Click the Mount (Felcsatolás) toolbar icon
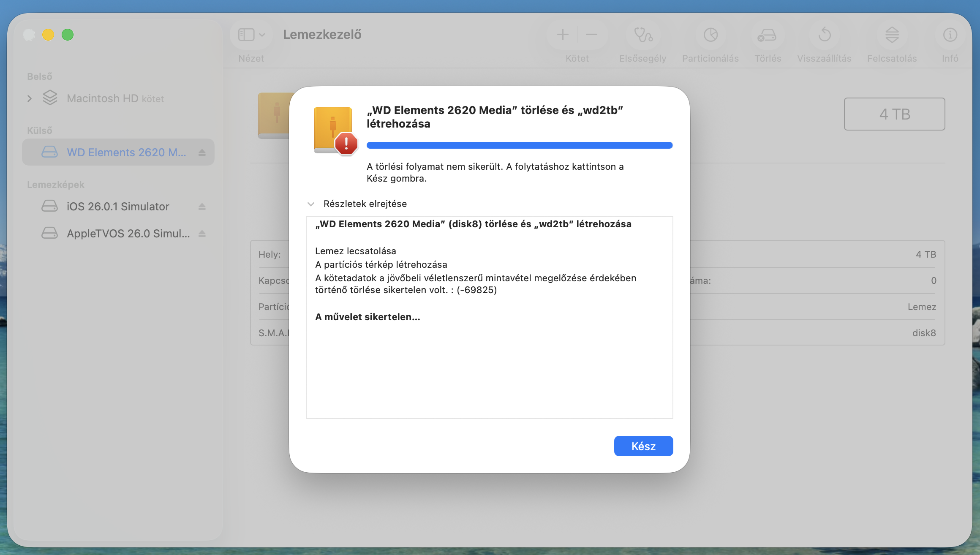Screen dimensions: 980x555 point(892,35)
